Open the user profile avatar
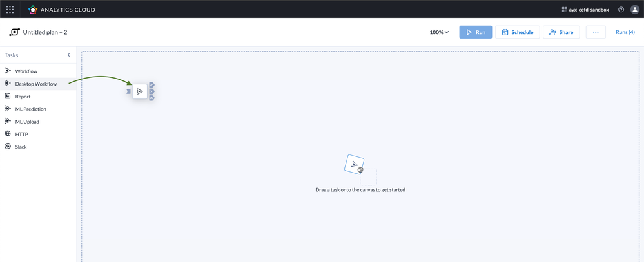This screenshot has height=262, width=644. [635, 10]
